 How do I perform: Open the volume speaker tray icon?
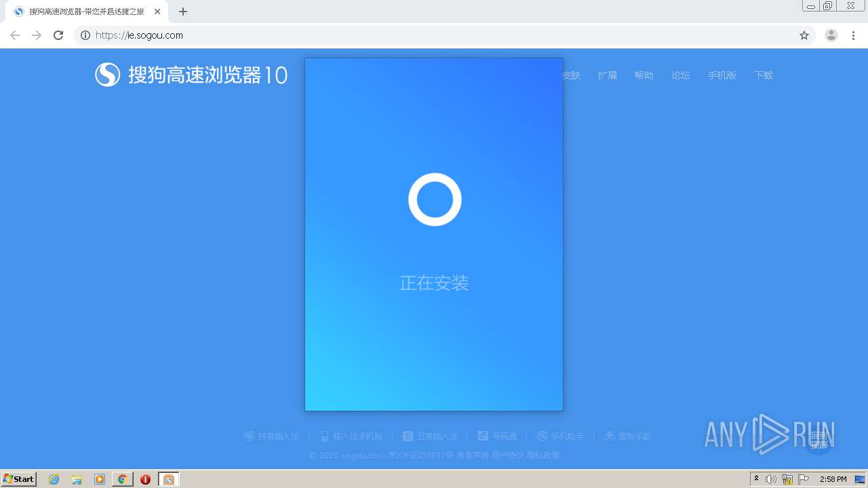(771, 479)
